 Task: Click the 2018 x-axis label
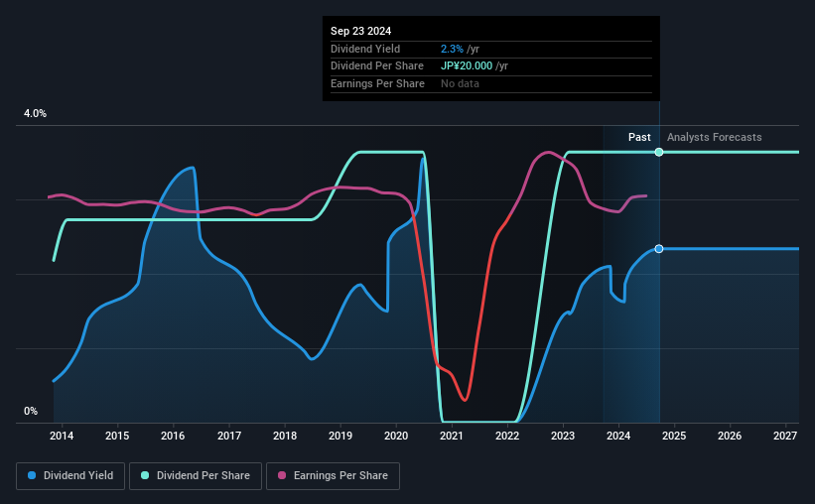(285, 436)
